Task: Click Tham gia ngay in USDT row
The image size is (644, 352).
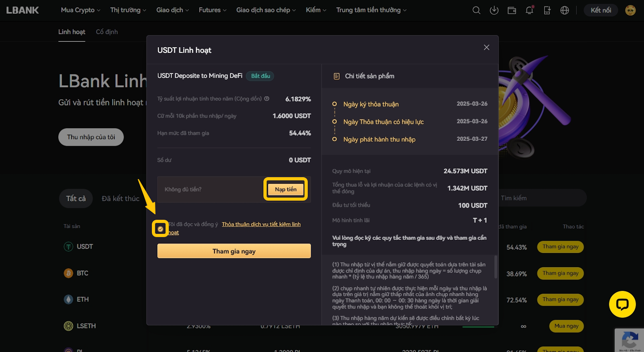Action: tap(560, 247)
